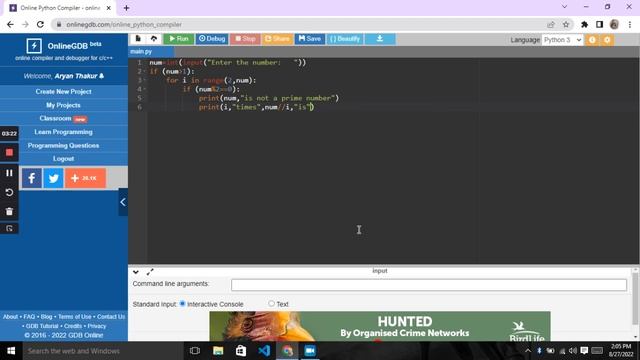The image size is (640, 360).
Task: Click the browser back arrow
Action: (10, 24)
